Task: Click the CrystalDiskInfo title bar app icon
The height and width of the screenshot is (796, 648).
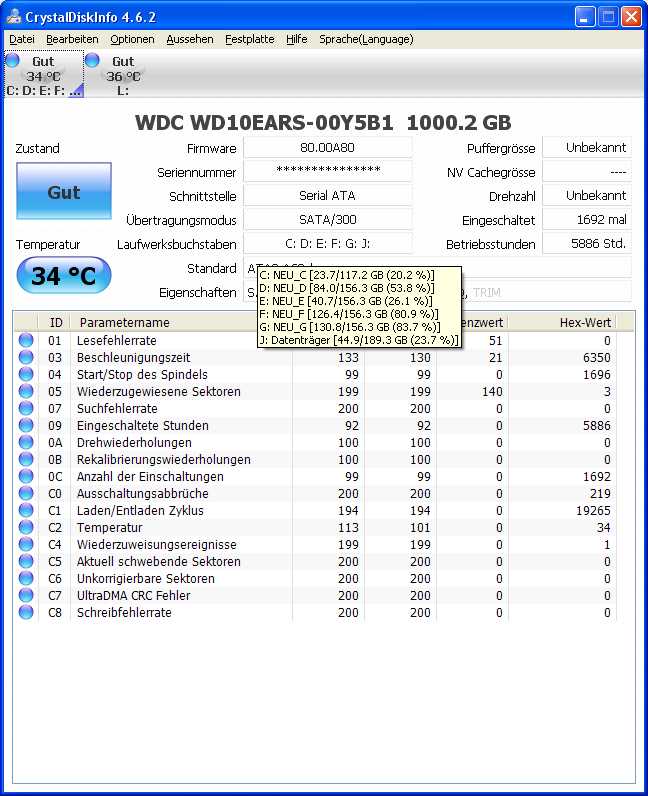Action: point(13,17)
